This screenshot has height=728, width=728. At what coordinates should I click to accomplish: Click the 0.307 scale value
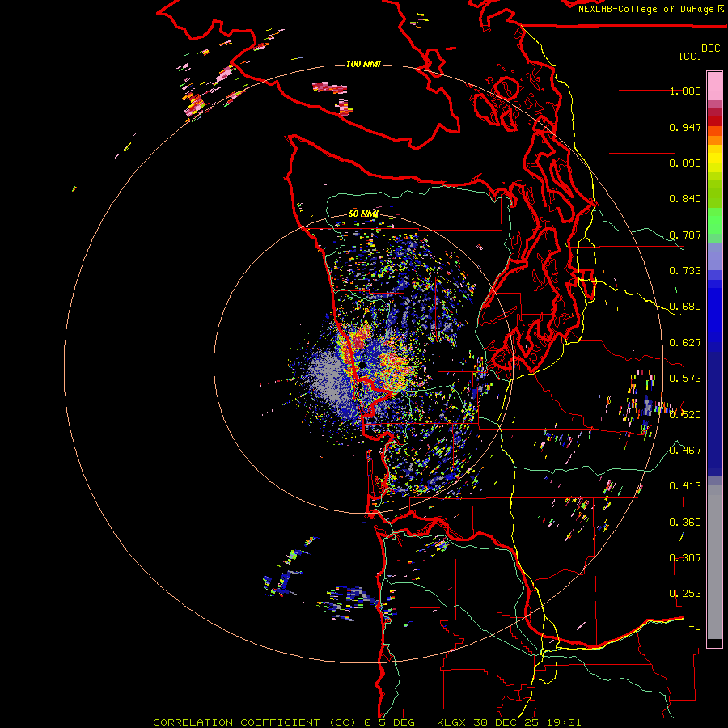pyautogui.click(x=685, y=558)
